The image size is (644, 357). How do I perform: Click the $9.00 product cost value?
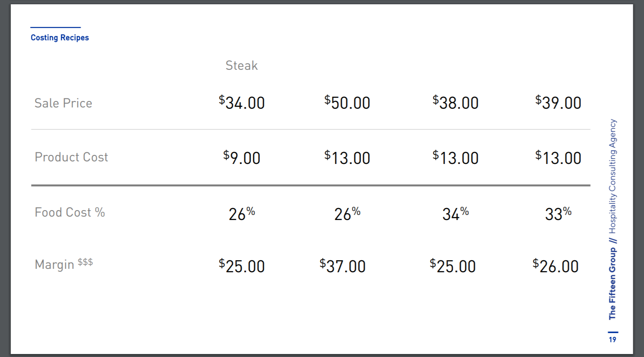click(x=242, y=158)
